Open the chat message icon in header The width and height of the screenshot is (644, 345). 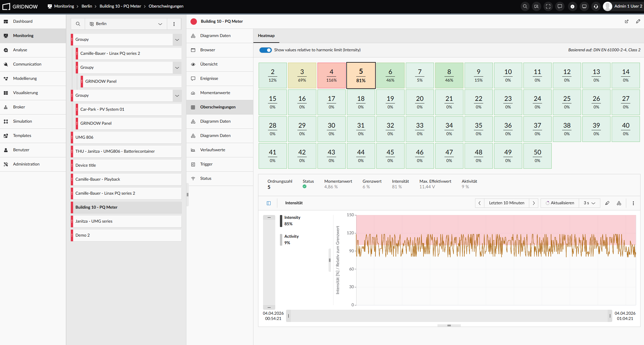tap(560, 6)
